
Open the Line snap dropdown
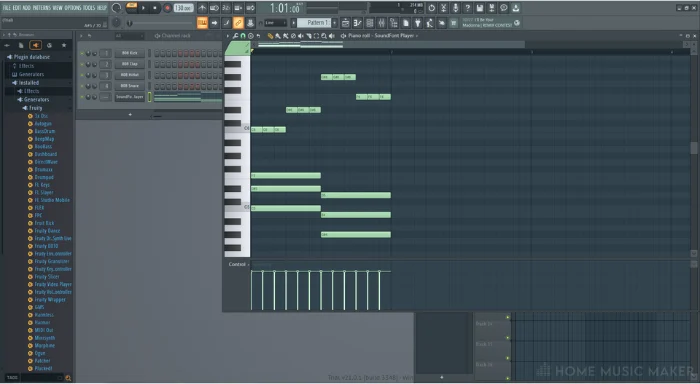click(275, 23)
